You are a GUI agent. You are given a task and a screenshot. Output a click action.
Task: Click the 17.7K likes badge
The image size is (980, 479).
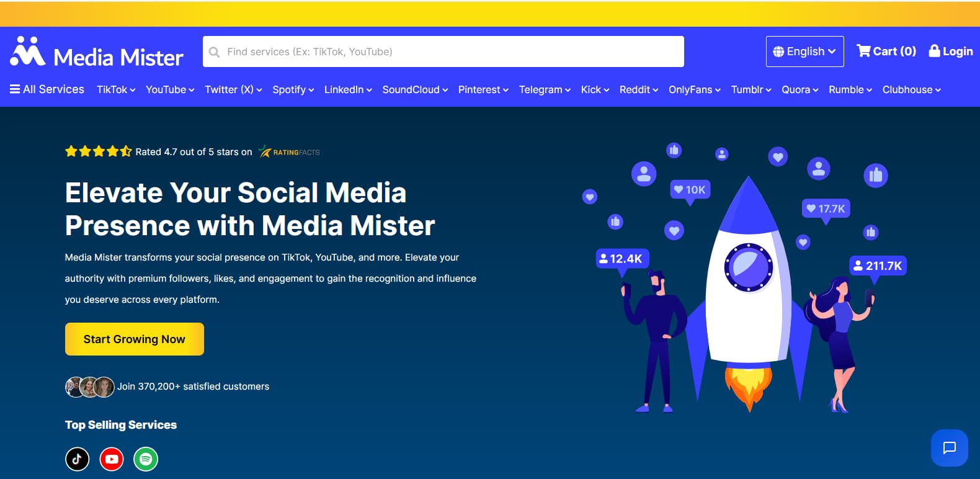tap(826, 208)
